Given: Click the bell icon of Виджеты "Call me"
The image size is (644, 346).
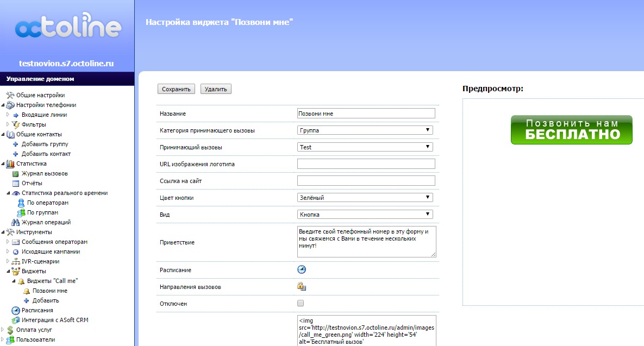Looking at the screenshot, I should [x=21, y=281].
